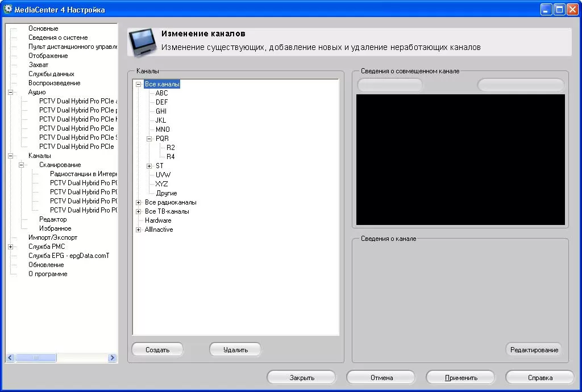The width and height of the screenshot is (582, 392).
Task: Collapse the Аудио sidebar section
Action: pyautogui.click(x=10, y=92)
